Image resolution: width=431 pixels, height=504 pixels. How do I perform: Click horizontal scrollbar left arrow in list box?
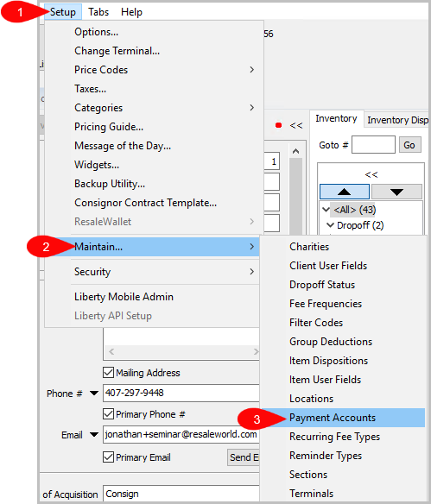(x=111, y=351)
